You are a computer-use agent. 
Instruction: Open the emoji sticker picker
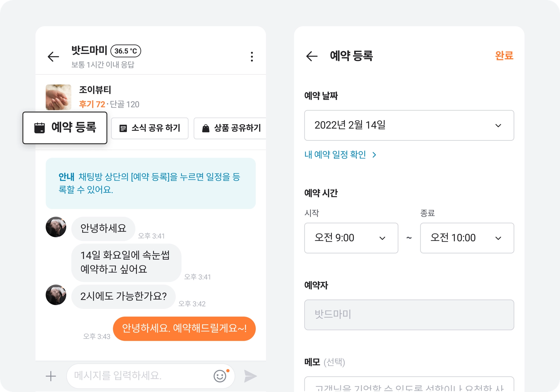tap(220, 376)
